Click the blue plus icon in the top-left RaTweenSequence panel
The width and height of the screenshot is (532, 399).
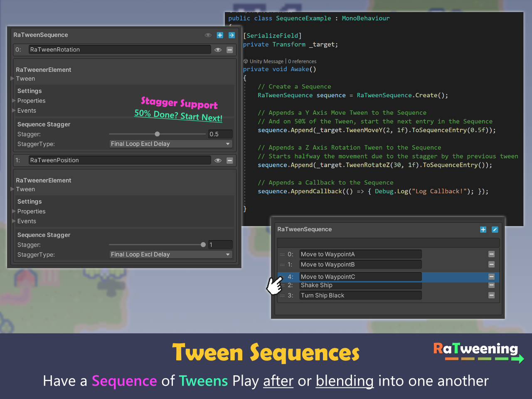[x=220, y=35]
